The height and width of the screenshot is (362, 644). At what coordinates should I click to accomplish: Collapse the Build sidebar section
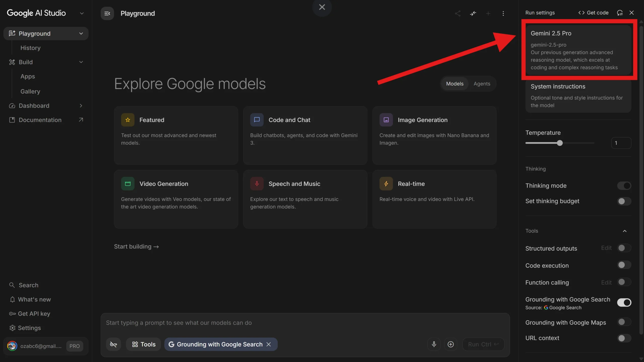pyautogui.click(x=81, y=62)
